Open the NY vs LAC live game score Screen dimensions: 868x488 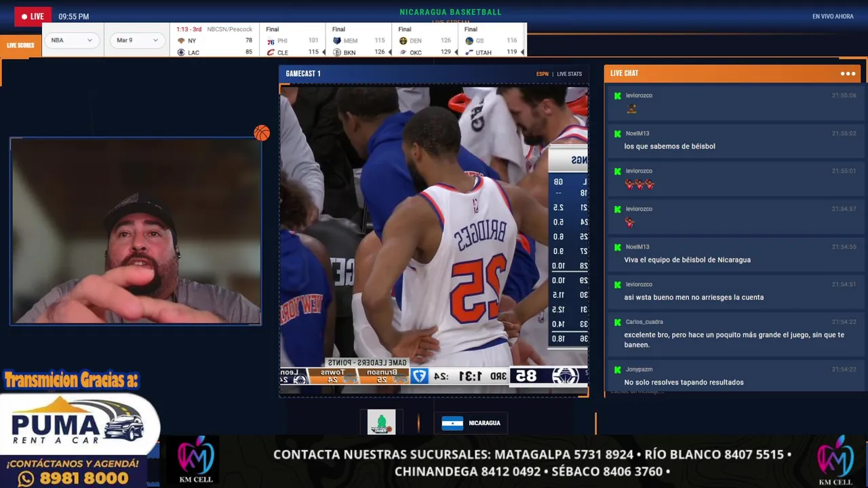tap(214, 41)
